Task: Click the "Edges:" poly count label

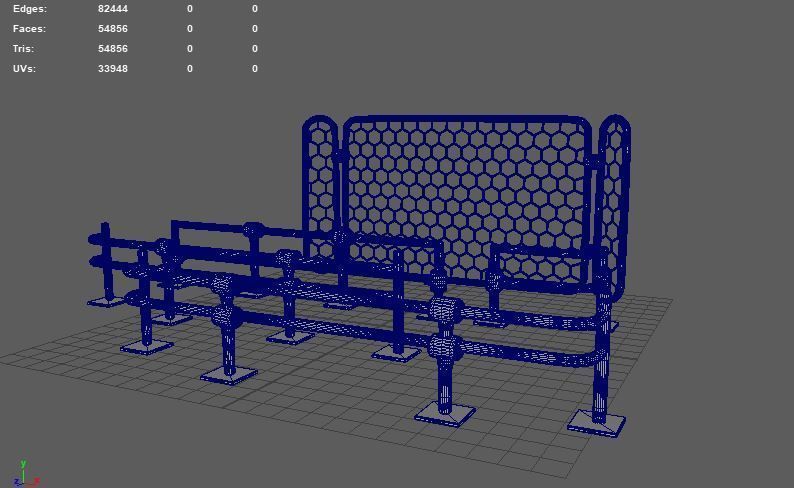Action: [30, 9]
